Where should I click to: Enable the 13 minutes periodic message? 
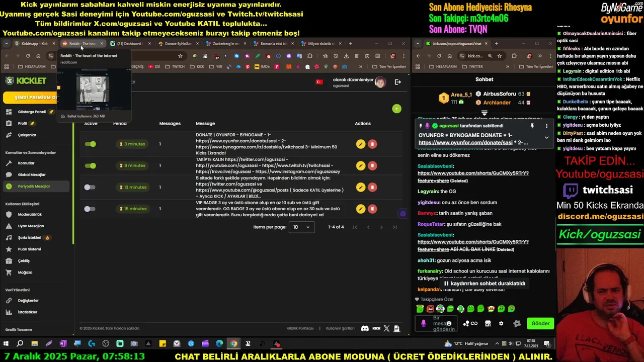pyautogui.click(x=90, y=187)
